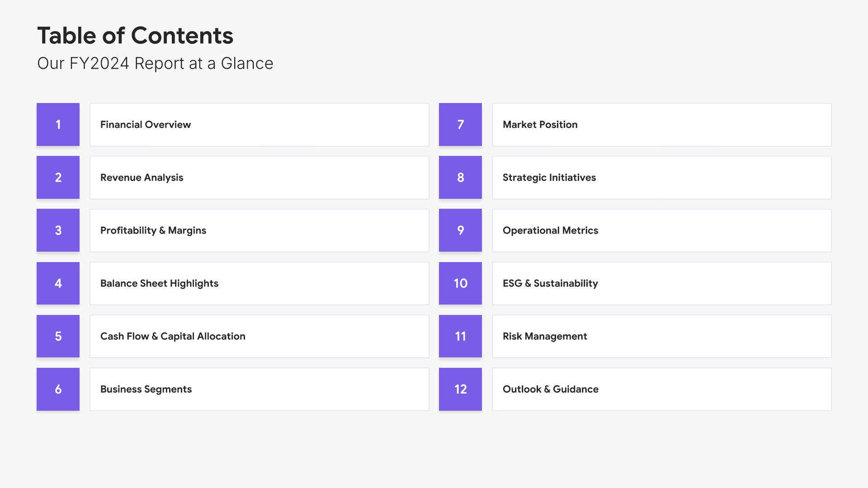Open the Market Position entry
The image size is (868, 488).
click(x=661, y=124)
